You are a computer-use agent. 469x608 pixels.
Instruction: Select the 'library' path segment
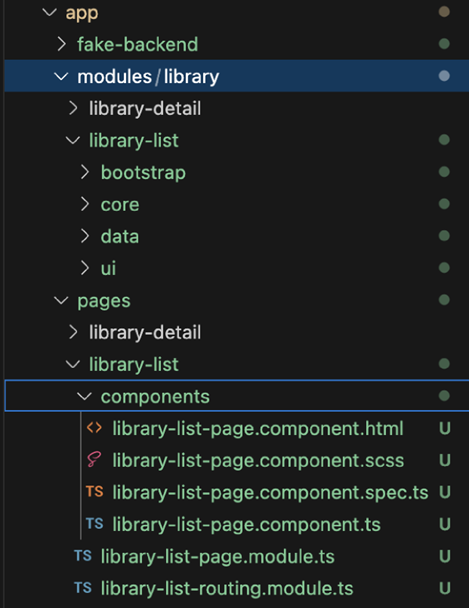tap(191, 77)
